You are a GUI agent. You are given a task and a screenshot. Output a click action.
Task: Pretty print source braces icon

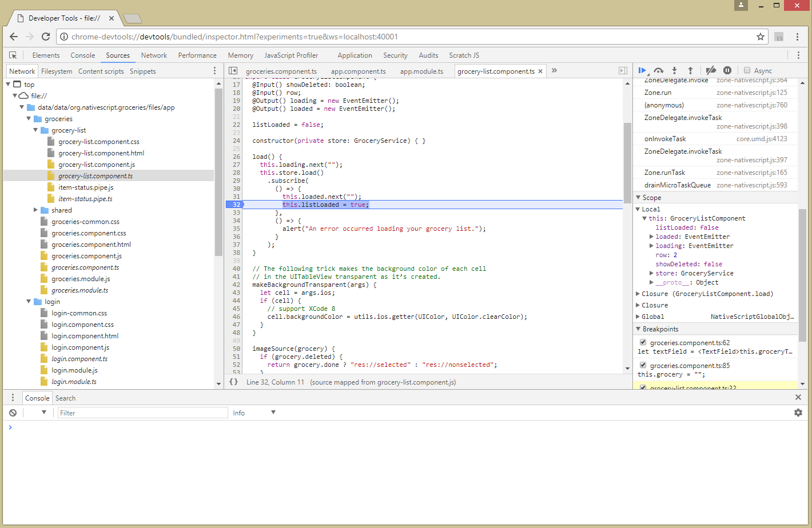point(233,382)
